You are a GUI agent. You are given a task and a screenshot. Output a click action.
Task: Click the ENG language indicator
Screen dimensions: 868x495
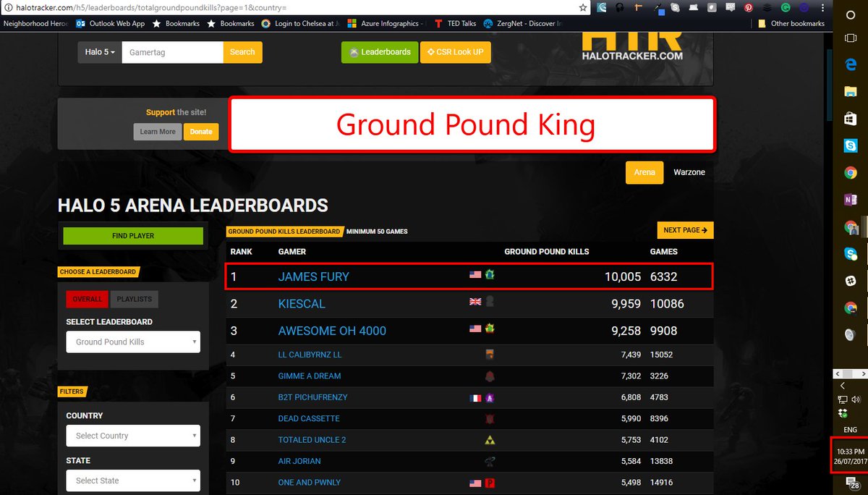[850, 430]
